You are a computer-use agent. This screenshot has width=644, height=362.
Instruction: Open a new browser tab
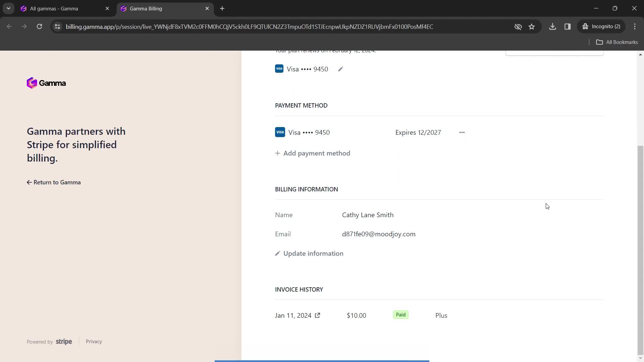click(222, 8)
